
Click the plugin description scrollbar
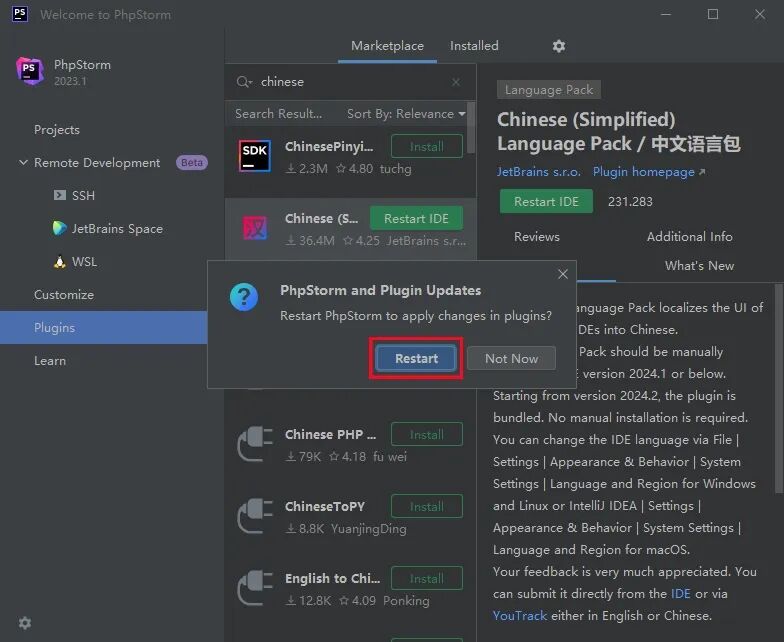click(779, 388)
